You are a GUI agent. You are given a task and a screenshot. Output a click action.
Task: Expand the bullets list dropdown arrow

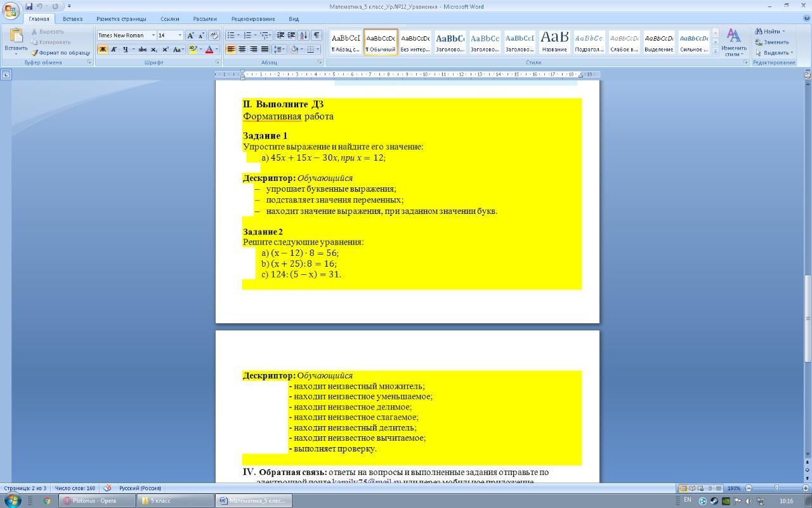[239, 36]
